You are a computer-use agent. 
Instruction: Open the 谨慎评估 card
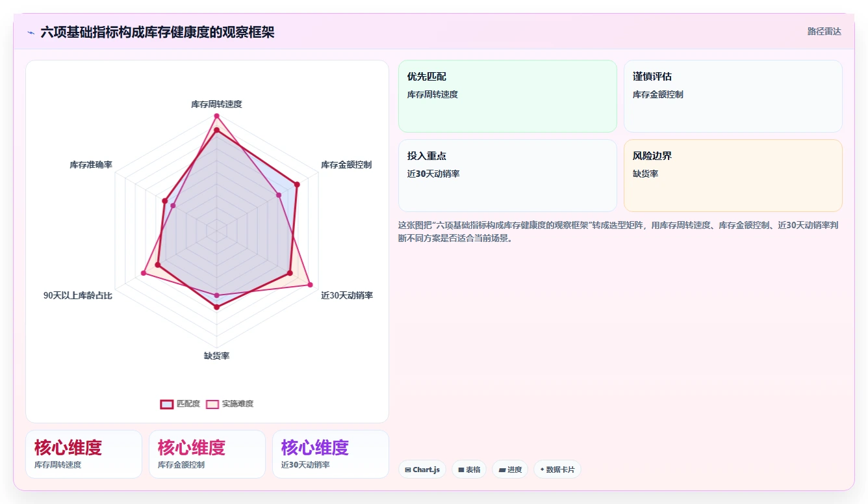pos(733,96)
